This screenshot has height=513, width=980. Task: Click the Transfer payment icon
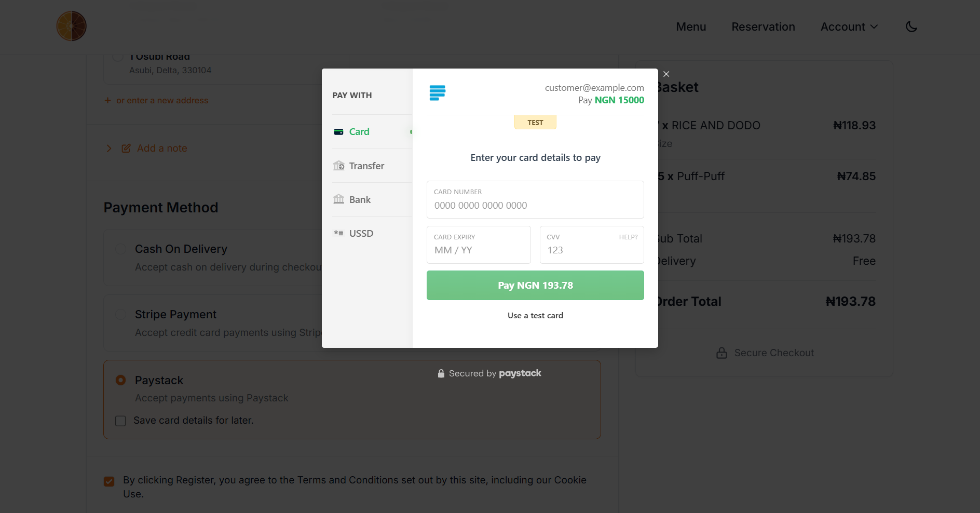click(x=339, y=166)
